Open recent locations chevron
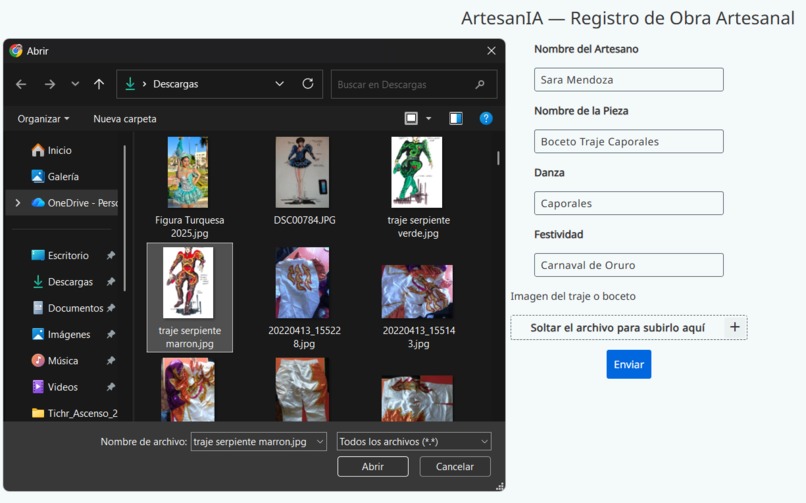This screenshot has width=806, height=503. [75, 84]
